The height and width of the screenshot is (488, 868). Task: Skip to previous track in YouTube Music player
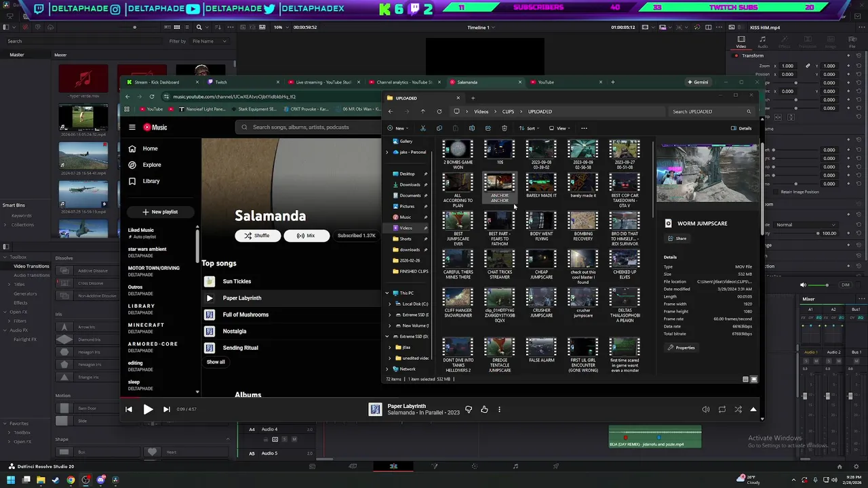tap(129, 409)
